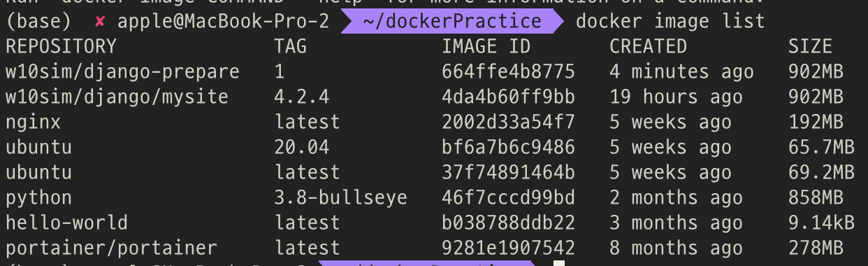The width and height of the screenshot is (868, 266).
Task: Click image ID 664ffe4b8775
Action: click(509, 72)
